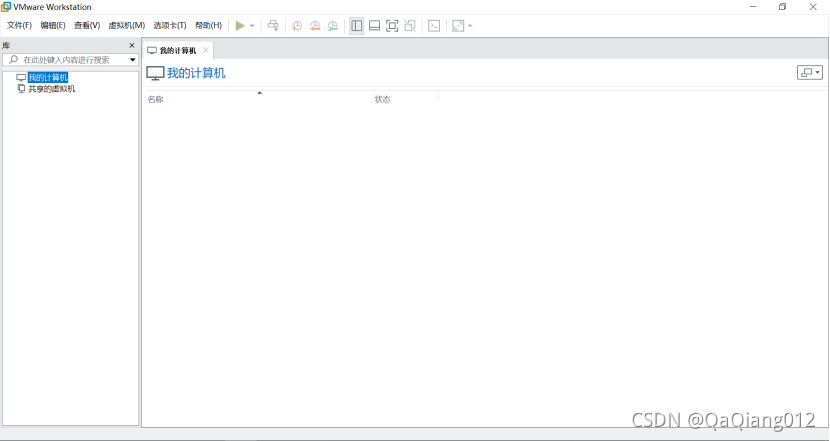
Task: Minimize the VMware Workstation window
Action: [x=753, y=7]
